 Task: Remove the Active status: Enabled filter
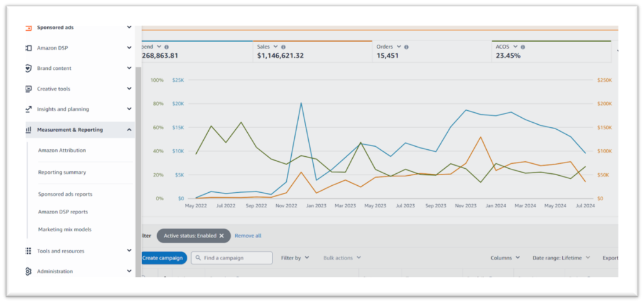click(x=221, y=236)
